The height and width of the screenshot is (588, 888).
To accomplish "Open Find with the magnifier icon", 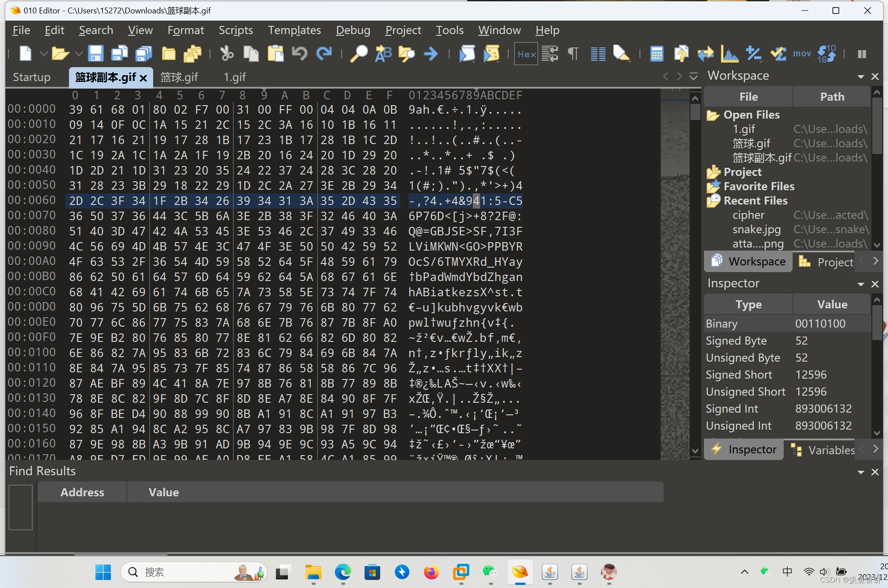I will [x=358, y=54].
